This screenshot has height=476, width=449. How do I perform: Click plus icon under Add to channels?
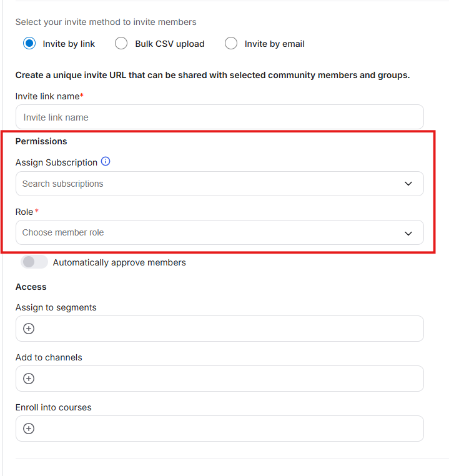(29, 379)
